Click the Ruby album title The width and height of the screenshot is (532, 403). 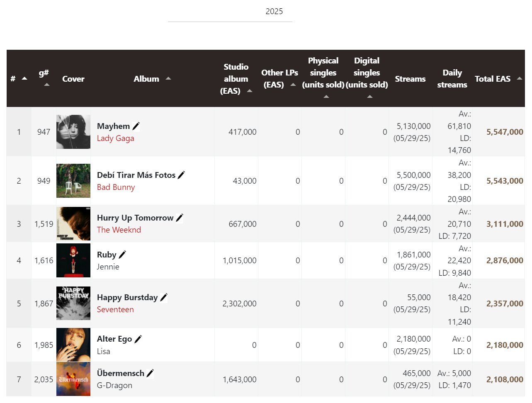point(107,255)
